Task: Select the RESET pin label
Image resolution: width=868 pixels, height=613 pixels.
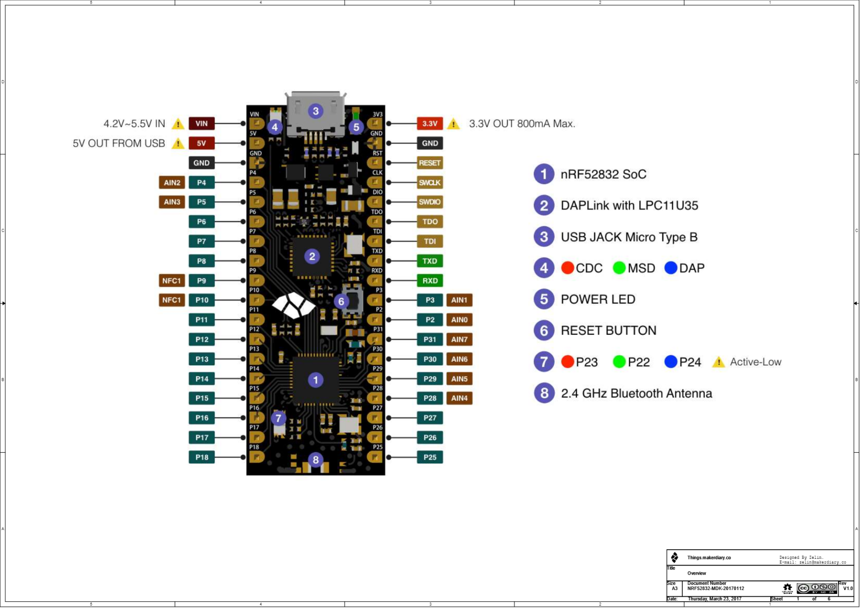Action: click(429, 163)
